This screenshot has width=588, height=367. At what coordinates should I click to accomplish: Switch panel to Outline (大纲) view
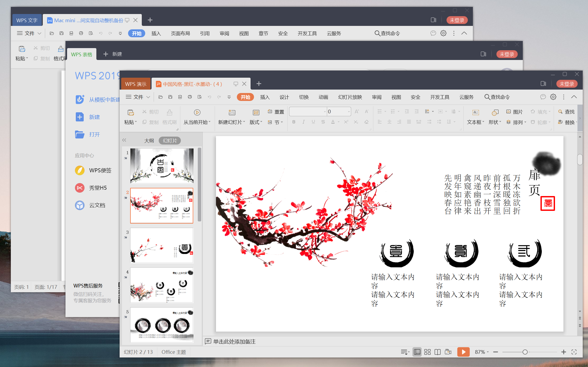pyautogui.click(x=149, y=141)
